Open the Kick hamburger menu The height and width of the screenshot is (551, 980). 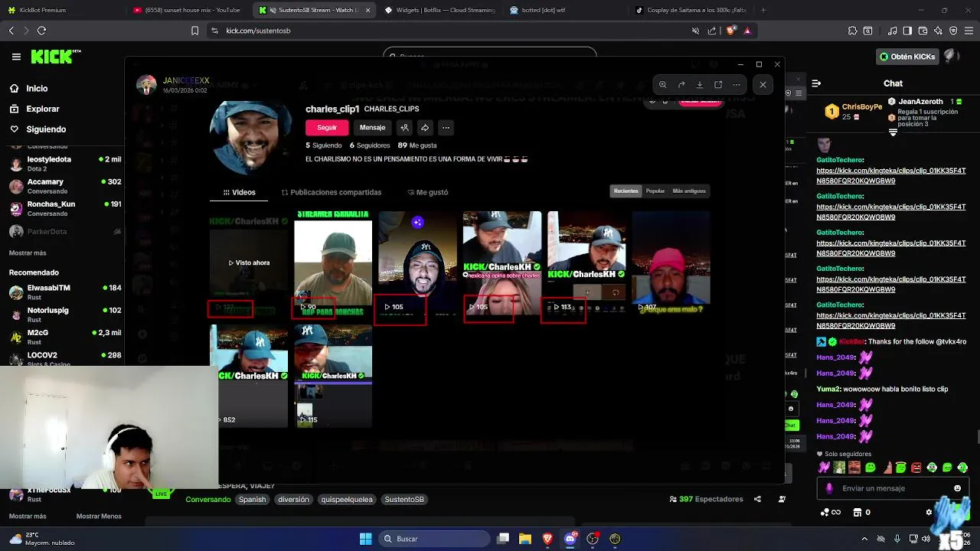16,57
